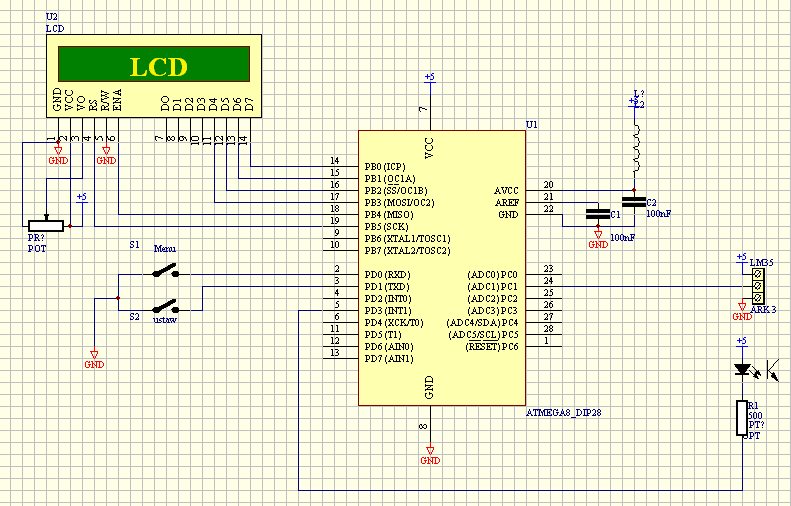Image resolution: width=791 pixels, height=506 pixels.
Task: Select the ATmega8 chip body U1
Action: [442, 268]
